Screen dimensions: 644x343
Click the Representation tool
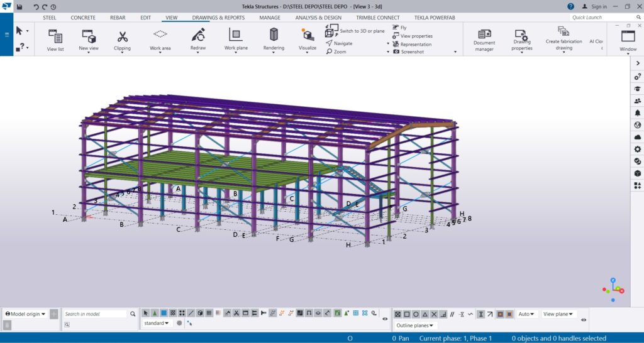(412, 44)
